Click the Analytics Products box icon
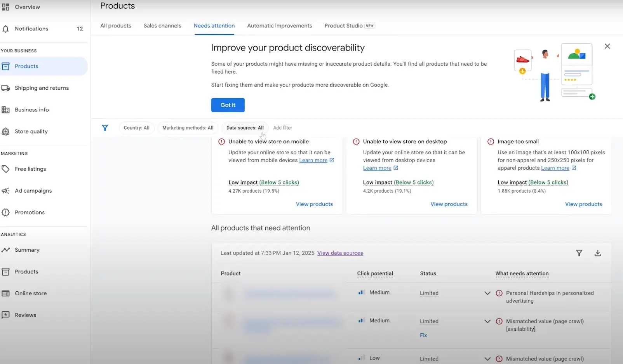 click(5, 272)
